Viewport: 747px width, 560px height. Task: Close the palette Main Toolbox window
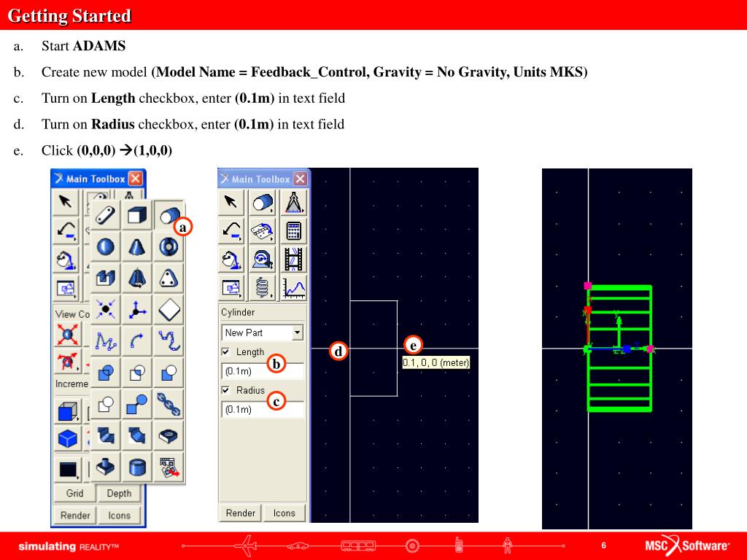[135, 179]
